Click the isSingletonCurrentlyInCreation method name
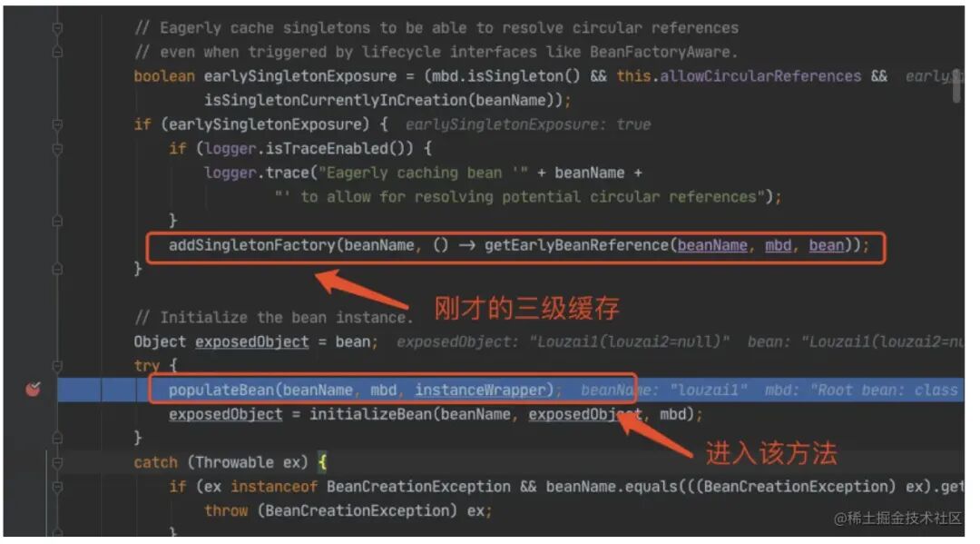Image resolution: width=980 pixels, height=544 pixels. point(335,100)
